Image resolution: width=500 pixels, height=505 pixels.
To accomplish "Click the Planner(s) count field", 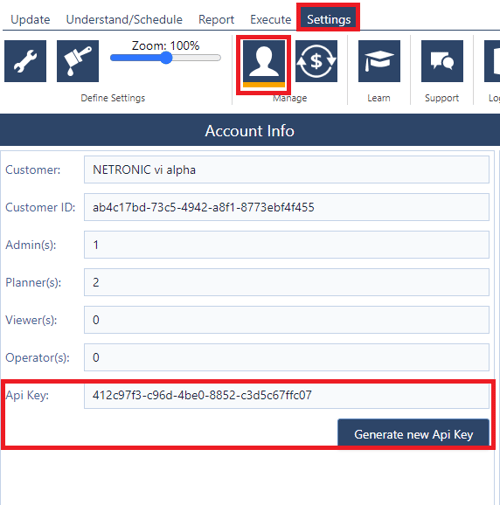I will click(287, 282).
